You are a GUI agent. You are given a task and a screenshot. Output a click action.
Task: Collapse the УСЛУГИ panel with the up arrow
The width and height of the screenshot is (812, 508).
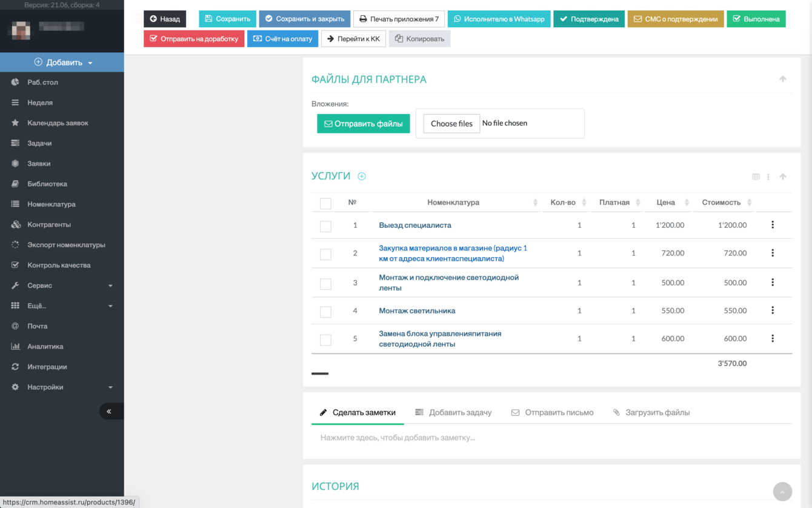click(x=783, y=176)
